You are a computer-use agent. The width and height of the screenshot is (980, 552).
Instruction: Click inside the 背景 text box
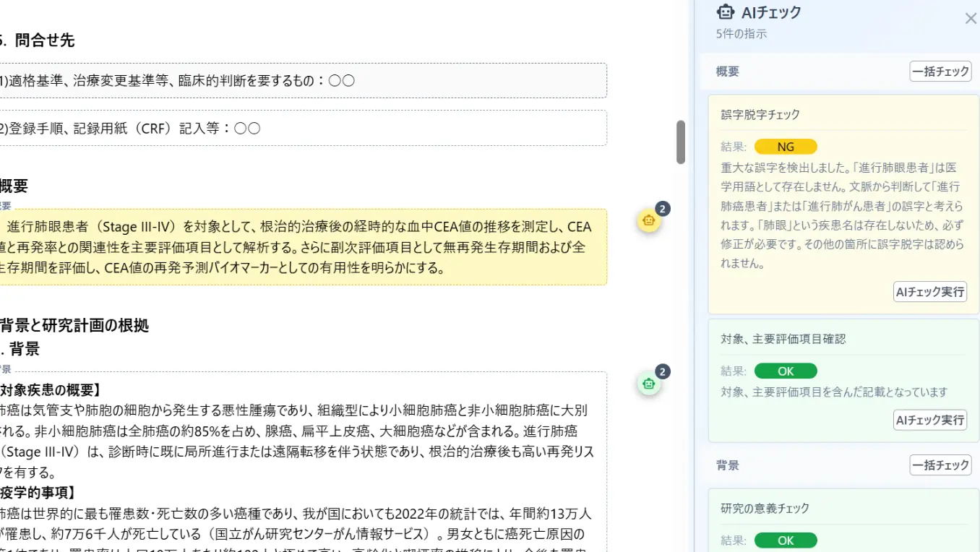coord(302,462)
